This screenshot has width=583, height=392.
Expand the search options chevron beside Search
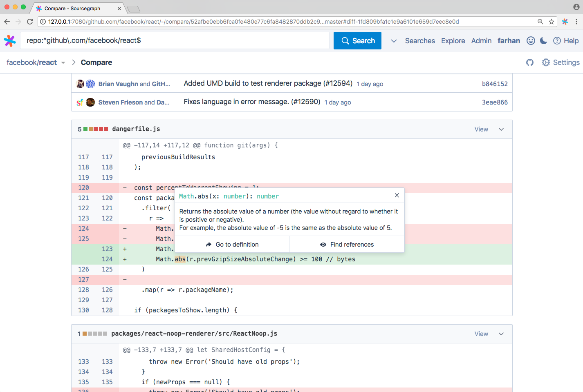[x=393, y=41]
